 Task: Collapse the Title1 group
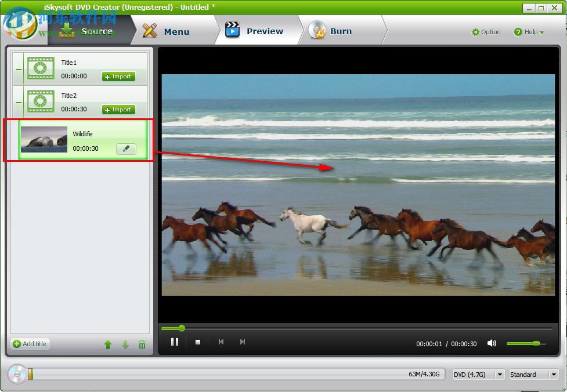tap(19, 69)
